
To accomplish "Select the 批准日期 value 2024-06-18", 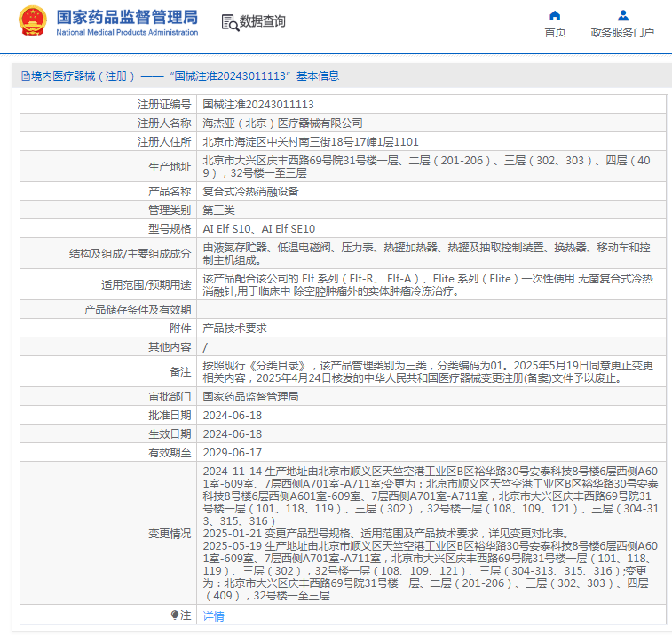I will tap(233, 416).
